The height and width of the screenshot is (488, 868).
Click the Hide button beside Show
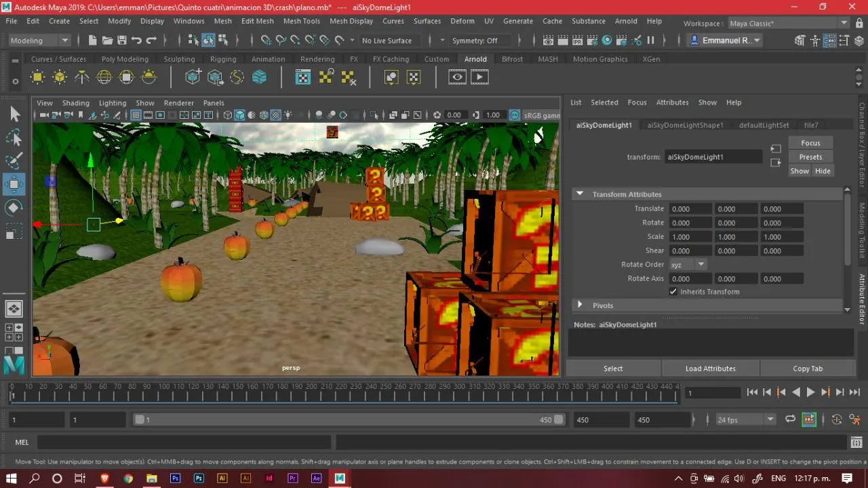(x=823, y=171)
